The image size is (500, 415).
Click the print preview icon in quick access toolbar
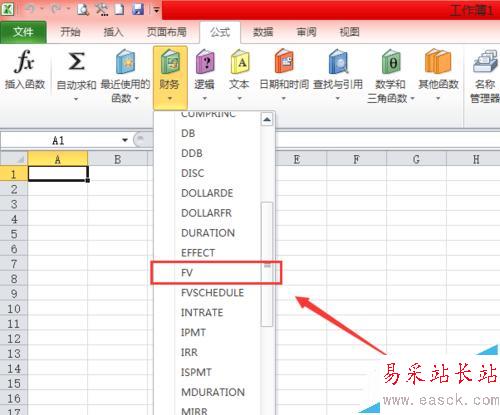[83, 9]
